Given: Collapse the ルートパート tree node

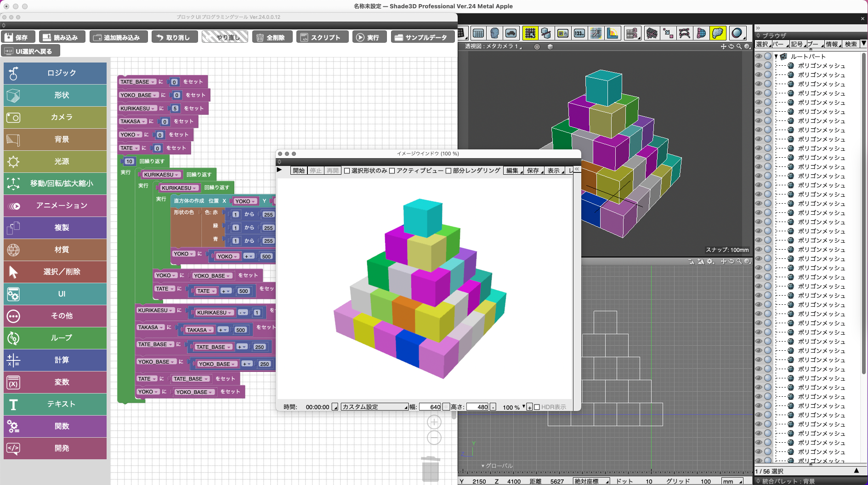Looking at the screenshot, I should click(776, 57).
